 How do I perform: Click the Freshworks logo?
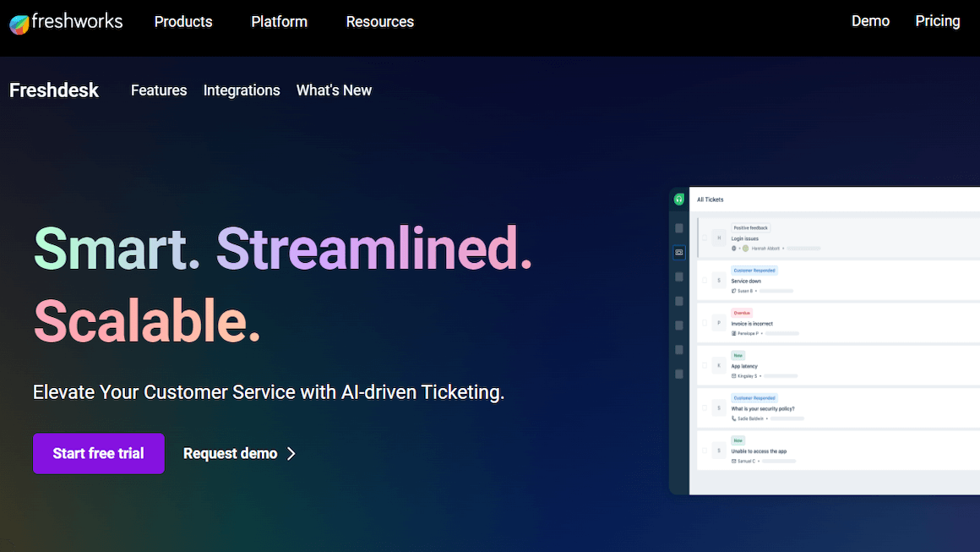[66, 22]
